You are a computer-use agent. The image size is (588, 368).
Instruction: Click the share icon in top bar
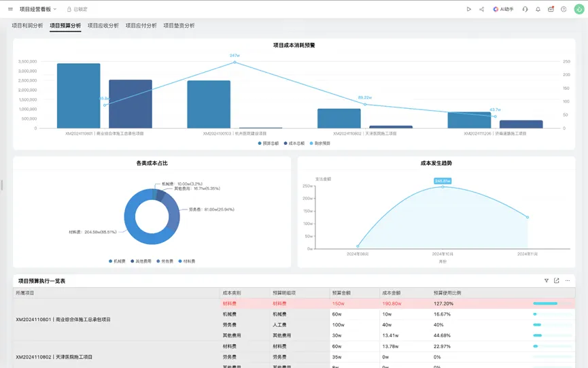pyautogui.click(x=481, y=10)
